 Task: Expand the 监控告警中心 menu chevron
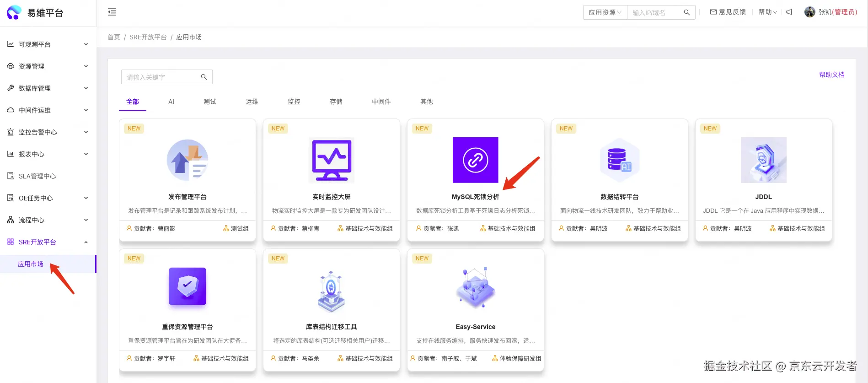tap(86, 132)
